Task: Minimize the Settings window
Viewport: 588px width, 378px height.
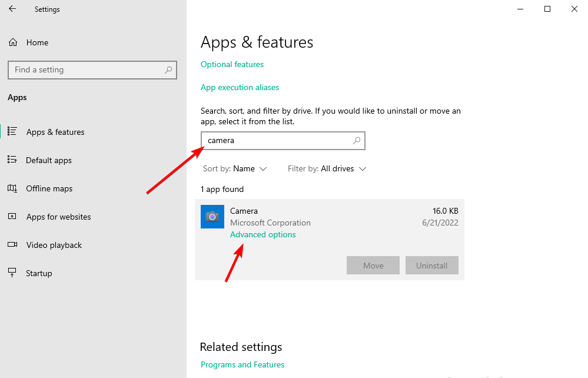Action: click(x=520, y=9)
